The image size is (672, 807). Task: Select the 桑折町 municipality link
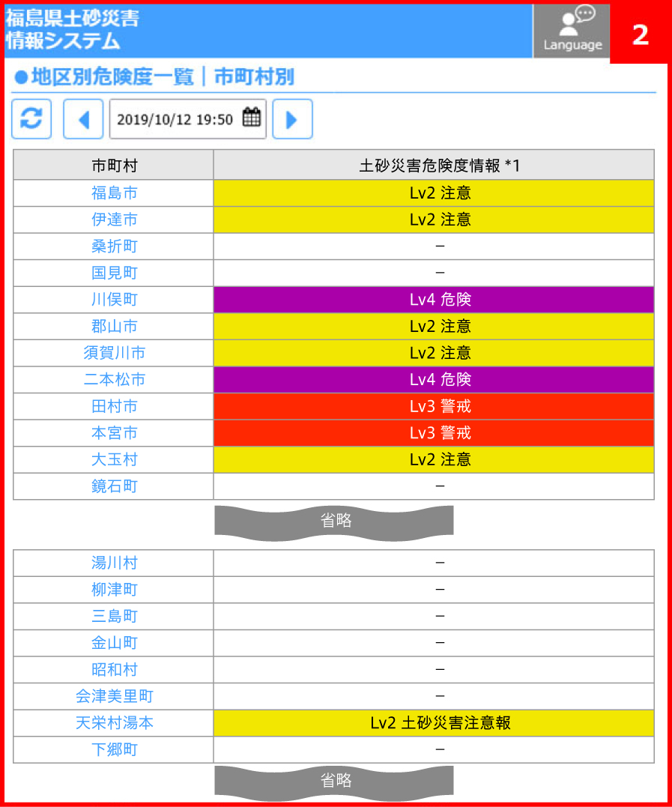[114, 247]
